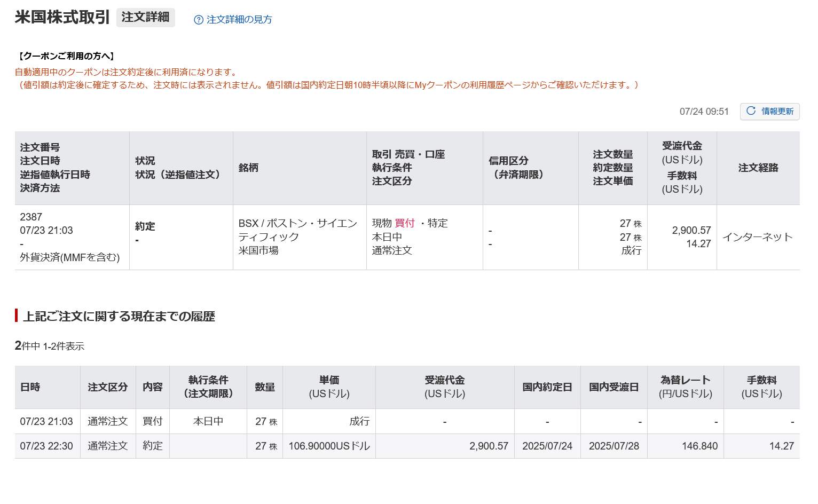Click the 約定 status in order table
The image size is (818, 504).
click(x=145, y=226)
